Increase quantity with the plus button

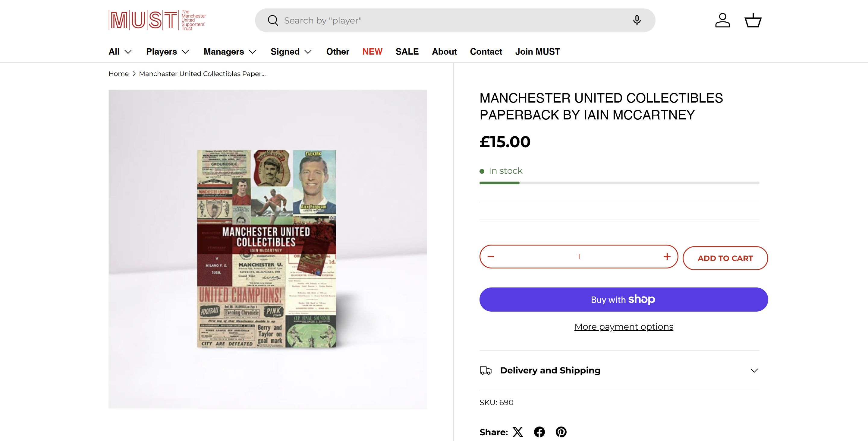pyautogui.click(x=667, y=257)
